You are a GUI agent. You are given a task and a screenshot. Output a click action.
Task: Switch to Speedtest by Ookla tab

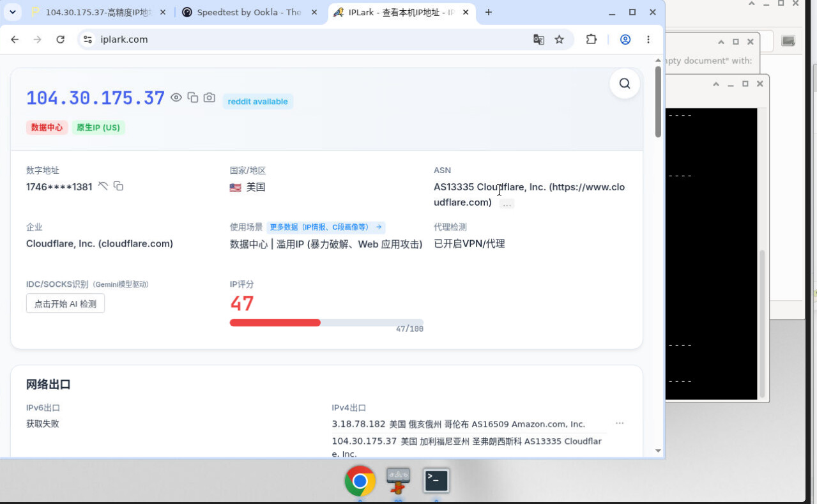pyautogui.click(x=250, y=12)
